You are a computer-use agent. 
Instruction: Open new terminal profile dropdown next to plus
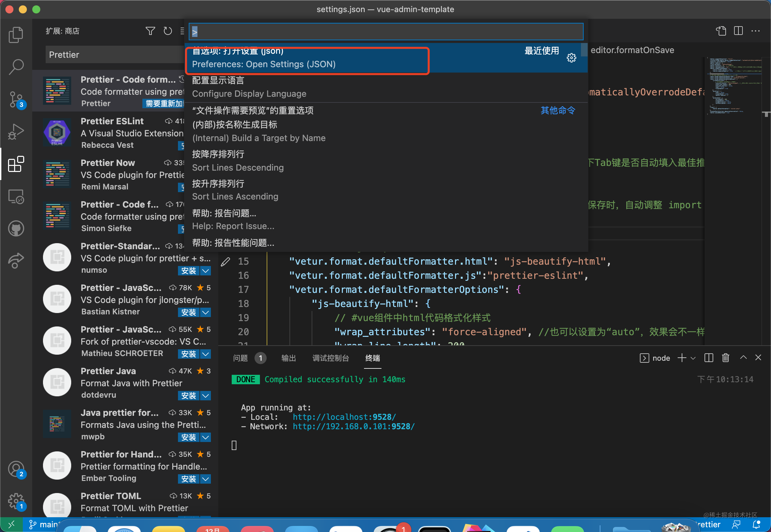point(693,358)
